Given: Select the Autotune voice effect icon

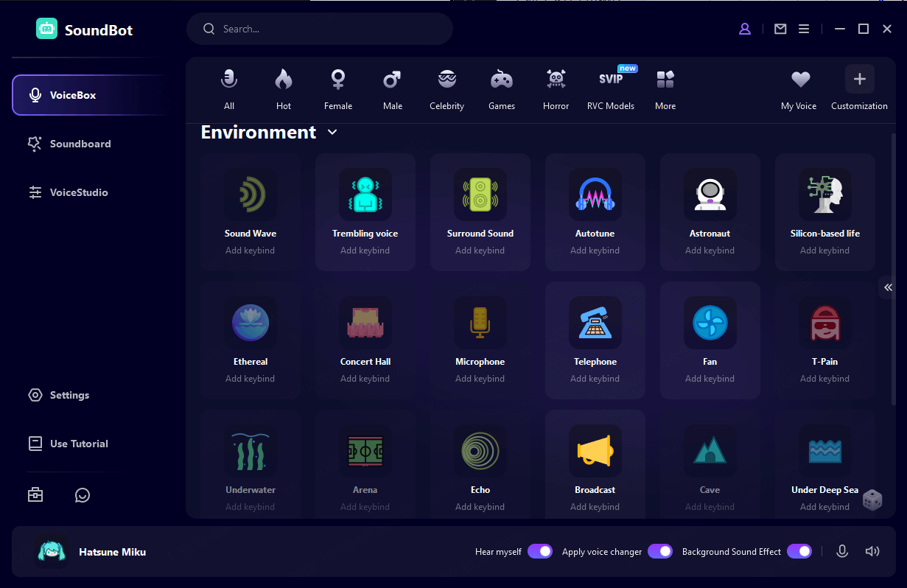Looking at the screenshot, I should tap(595, 195).
